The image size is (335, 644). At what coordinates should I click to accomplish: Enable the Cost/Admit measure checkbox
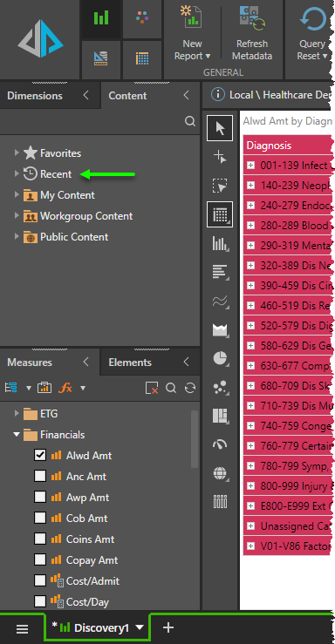40,580
